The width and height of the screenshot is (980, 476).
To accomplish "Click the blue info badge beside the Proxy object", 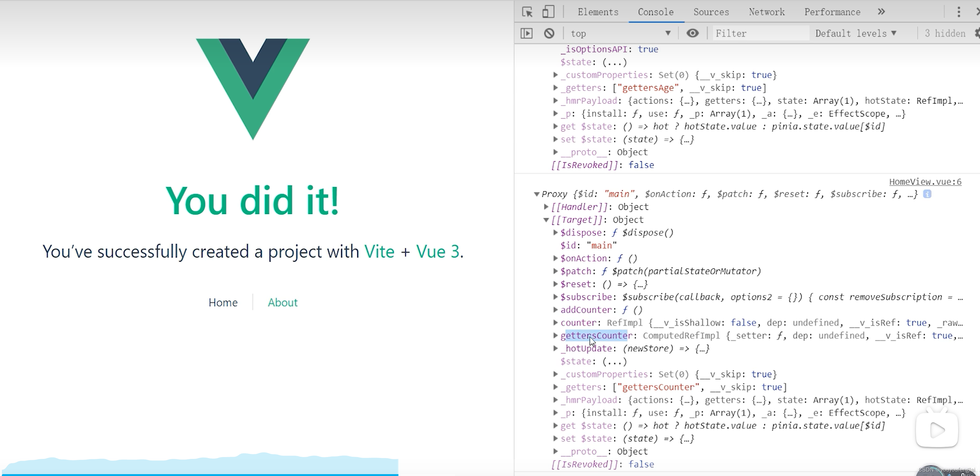I will (x=927, y=194).
